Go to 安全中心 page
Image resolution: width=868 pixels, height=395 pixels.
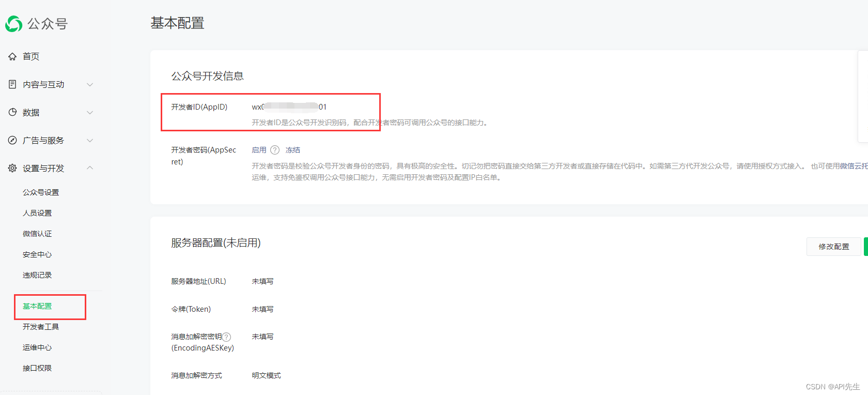click(37, 254)
